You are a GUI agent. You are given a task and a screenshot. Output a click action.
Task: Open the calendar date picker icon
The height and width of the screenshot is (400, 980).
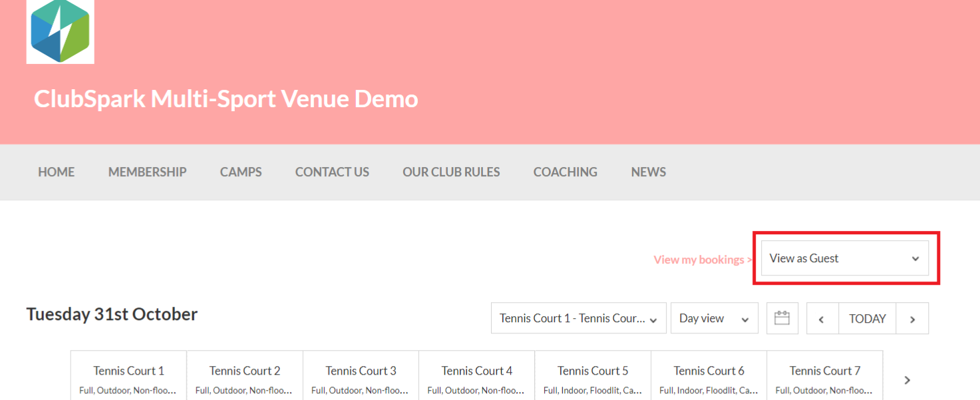point(782,318)
